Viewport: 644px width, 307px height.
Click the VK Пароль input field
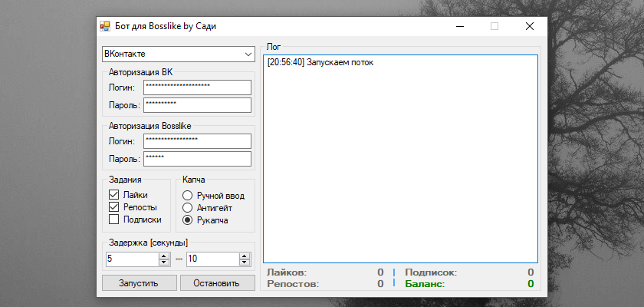(197, 105)
